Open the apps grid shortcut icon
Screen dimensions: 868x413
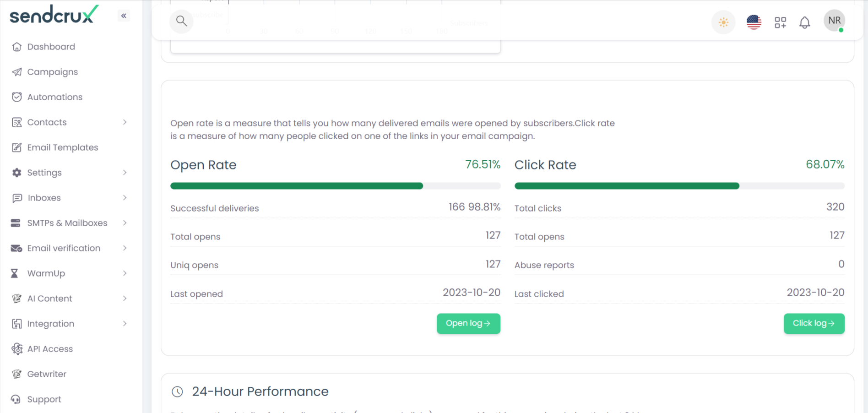click(780, 22)
